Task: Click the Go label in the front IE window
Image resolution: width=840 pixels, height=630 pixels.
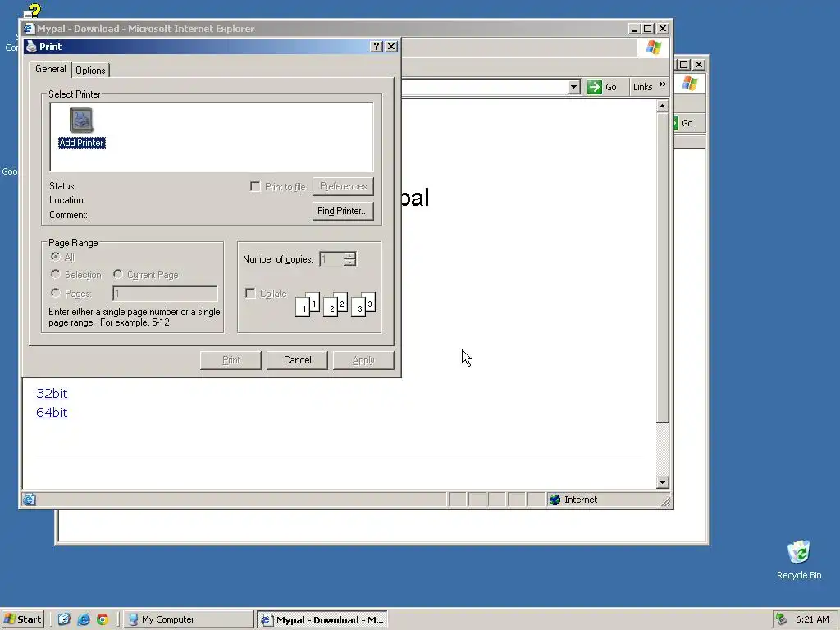Action: pos(610,87)
